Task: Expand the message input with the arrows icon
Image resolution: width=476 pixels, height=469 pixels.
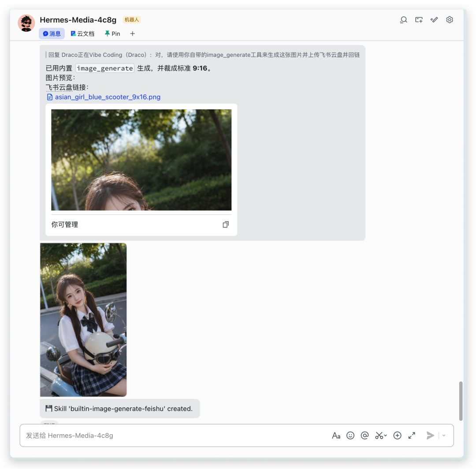Action: coord(412,435)
